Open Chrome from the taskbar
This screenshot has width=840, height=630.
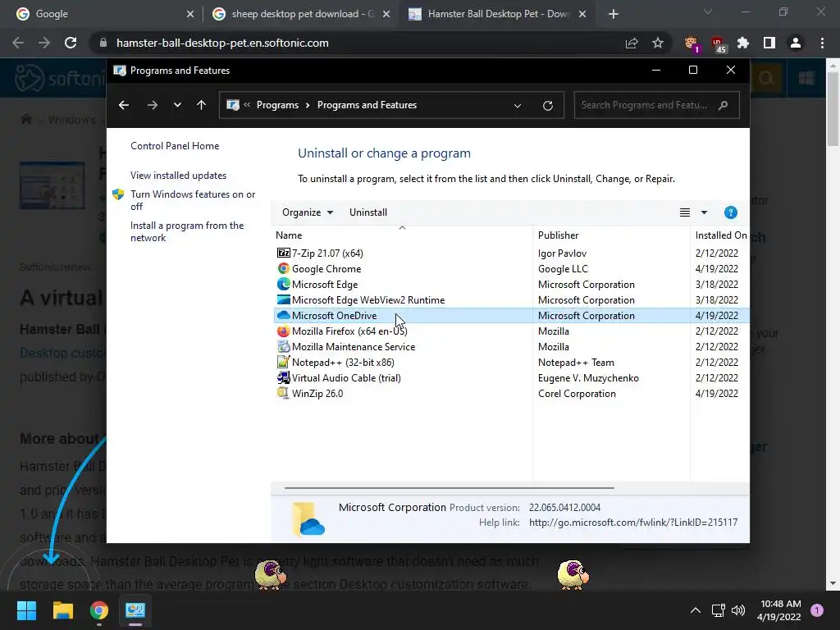click(99, 610)
